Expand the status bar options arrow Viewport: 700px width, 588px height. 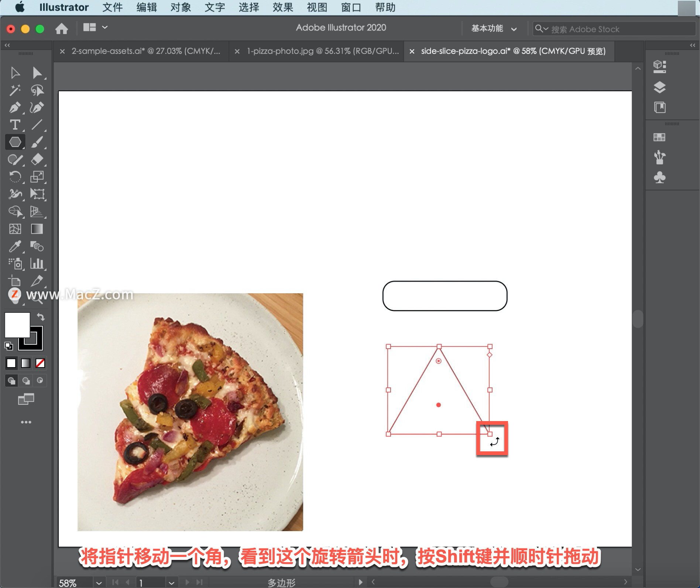pos(360,582)
